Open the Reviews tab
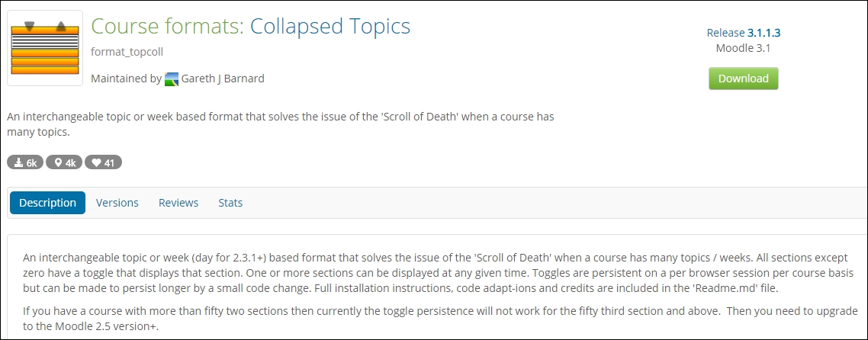 pyautogui.click(x=178, y=203)
